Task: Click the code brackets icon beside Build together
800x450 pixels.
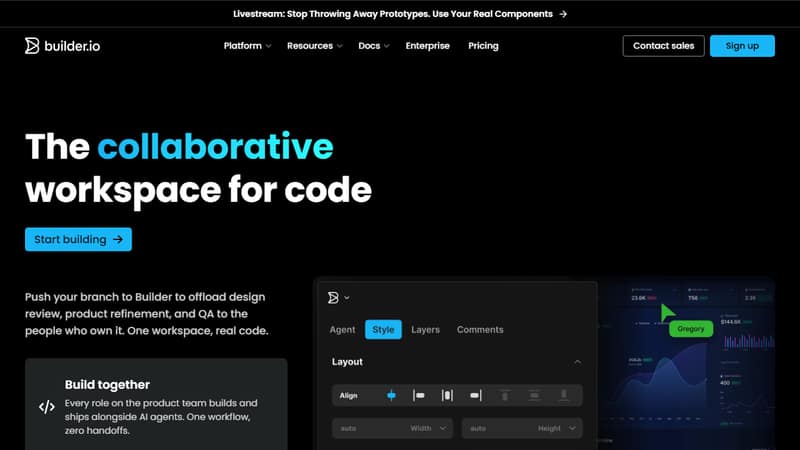Action: (x=47, y=407)
